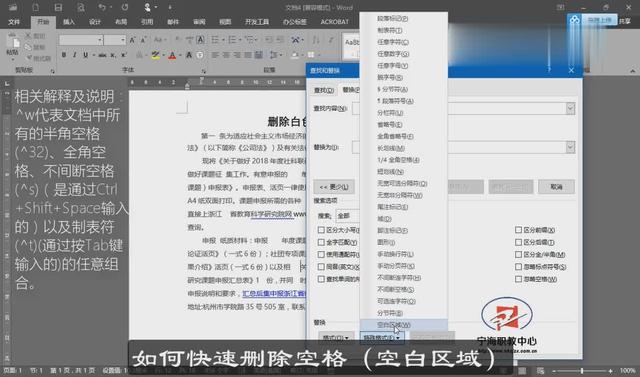Switch to the 设计 Design ribbon tab
This screenshot has width=640, height=377.
[95, 22]
